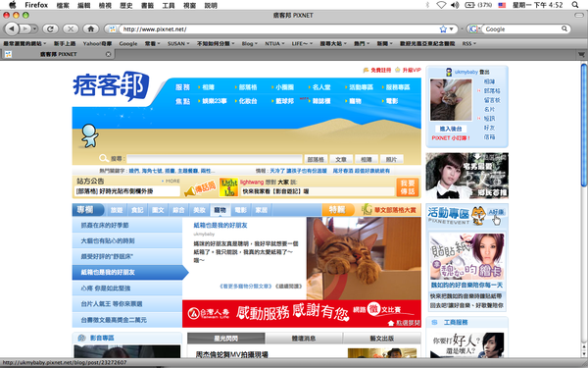Click MORE next to 站方公告
The width and height of the screenshot is (588, 368).
point(171,181)
